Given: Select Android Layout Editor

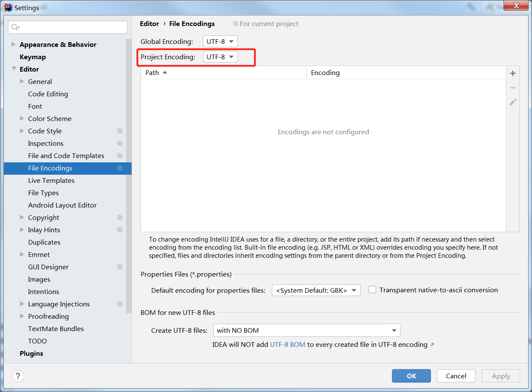Looking at the screenshot, I should 62,205.
